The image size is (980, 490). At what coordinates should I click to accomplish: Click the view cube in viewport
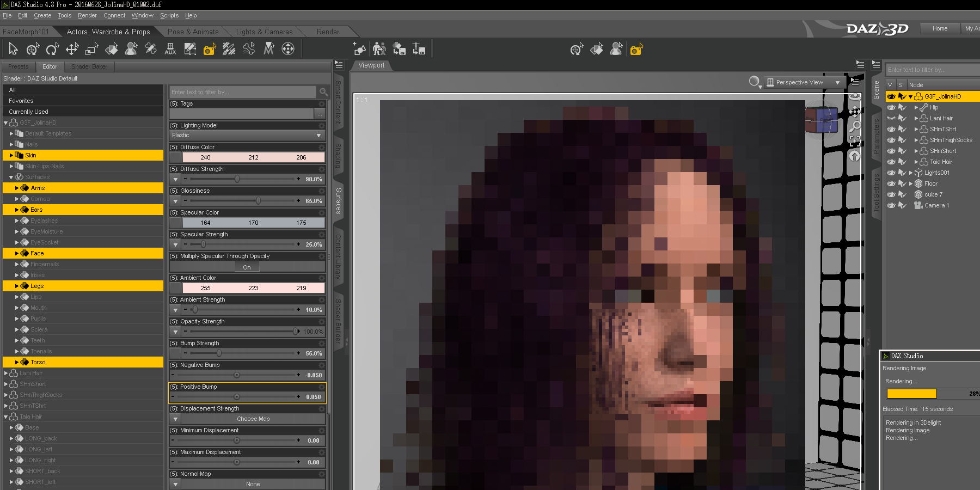click(821, 120)
